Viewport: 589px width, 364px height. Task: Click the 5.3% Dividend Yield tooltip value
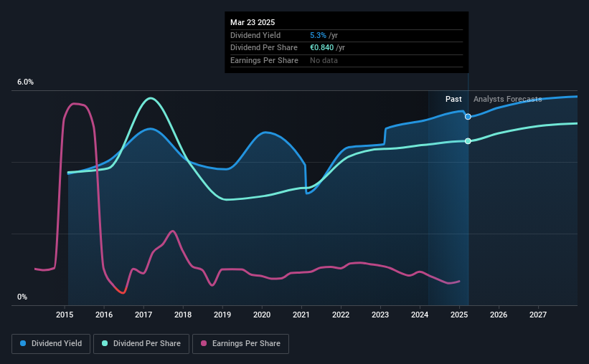318,35
